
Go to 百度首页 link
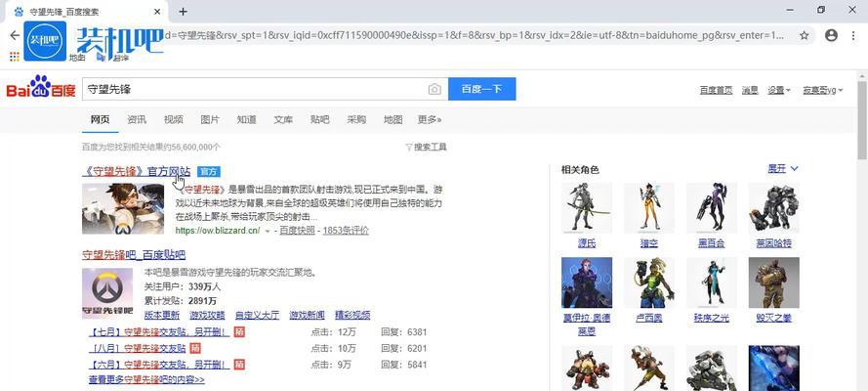[716, 90]
